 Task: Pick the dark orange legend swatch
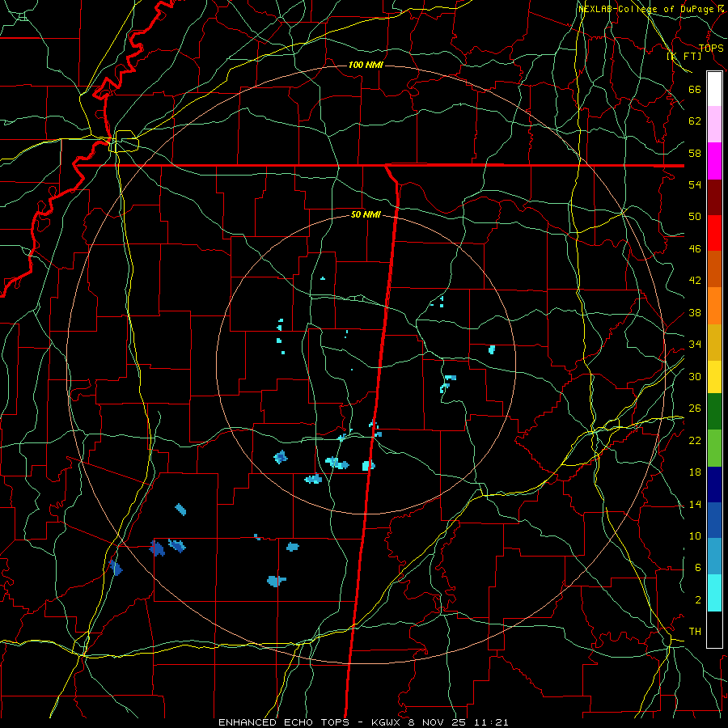pyautogui.click(x=714, y=269)
